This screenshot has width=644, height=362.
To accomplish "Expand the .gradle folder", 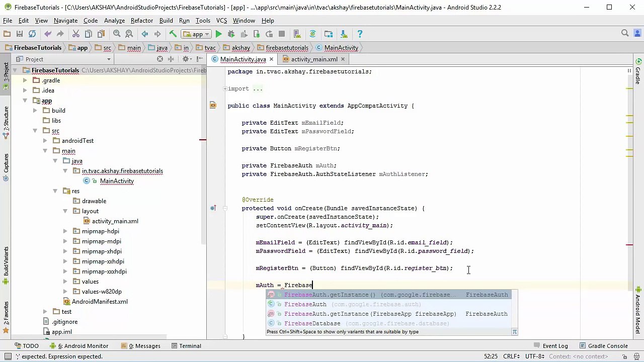I will coord(25,80).
